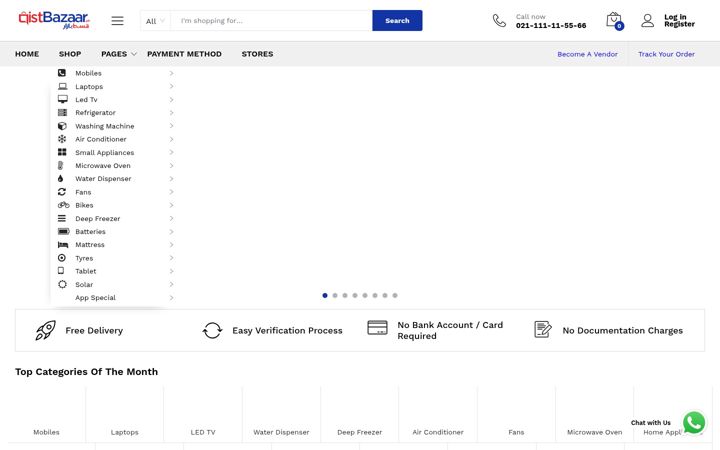Image resolution: width=720 pixels, height=450 pixels.
Task: Click the Mobiles category icon
Action: (x=62, y=73)
